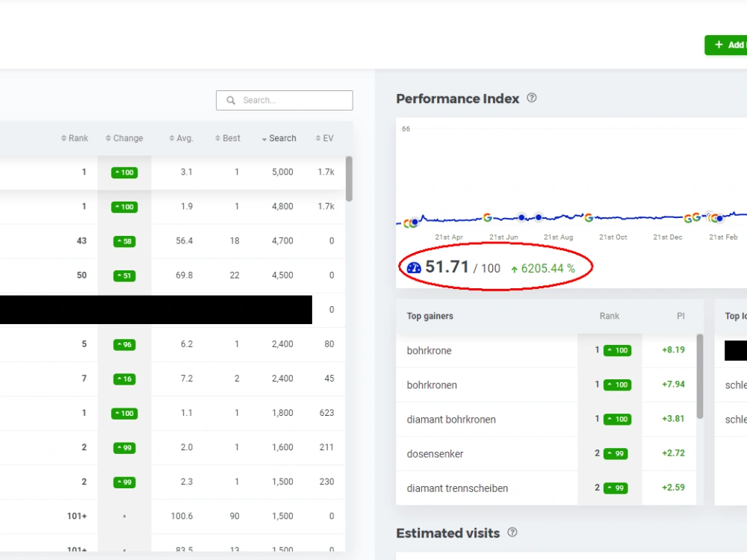Click the 4,800 search volume cell
Screen dimensions: 747x560
(282, 206)
